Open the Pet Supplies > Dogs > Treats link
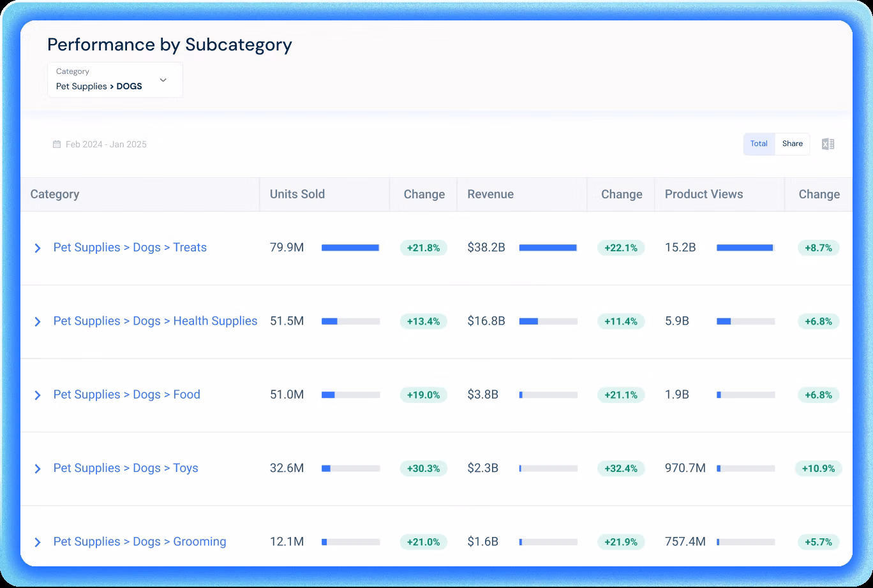The image size is (873, 588). tap(130, 247)
